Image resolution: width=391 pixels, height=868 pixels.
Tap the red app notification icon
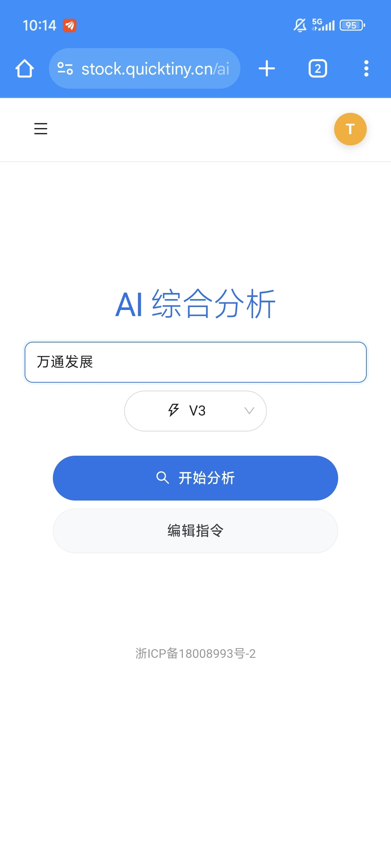coord(70,25)
